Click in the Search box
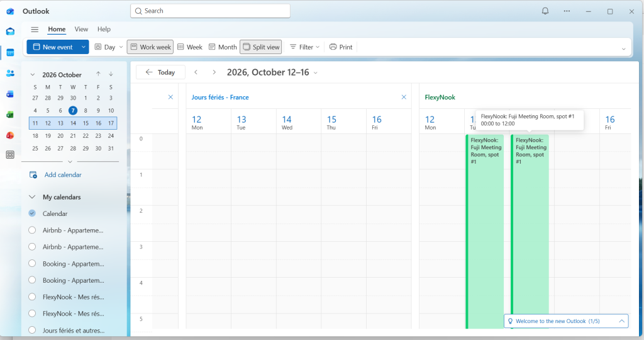 (x=210, y=11)
